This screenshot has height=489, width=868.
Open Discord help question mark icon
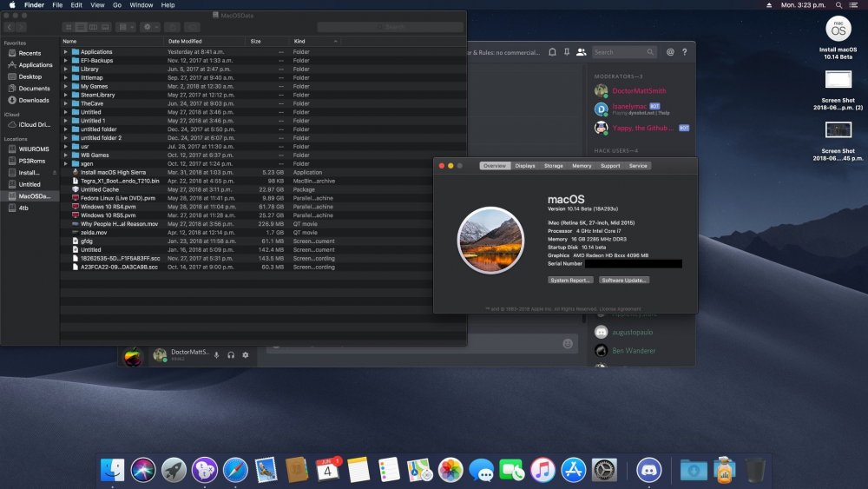(685, 52)
